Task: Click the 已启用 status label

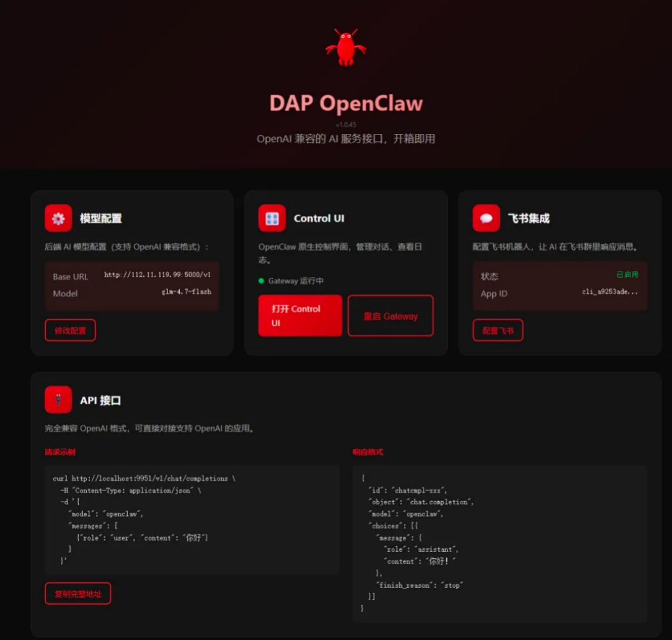Action: point(627,274)
